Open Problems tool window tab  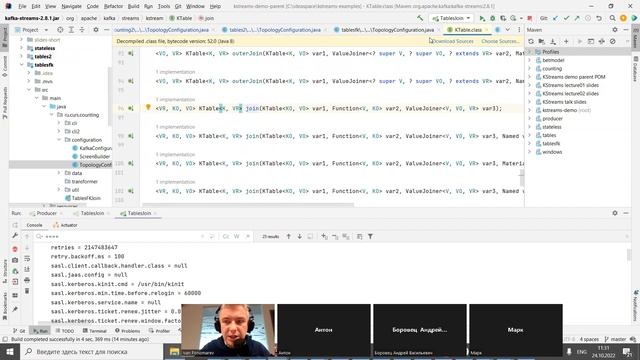[127, 331]
